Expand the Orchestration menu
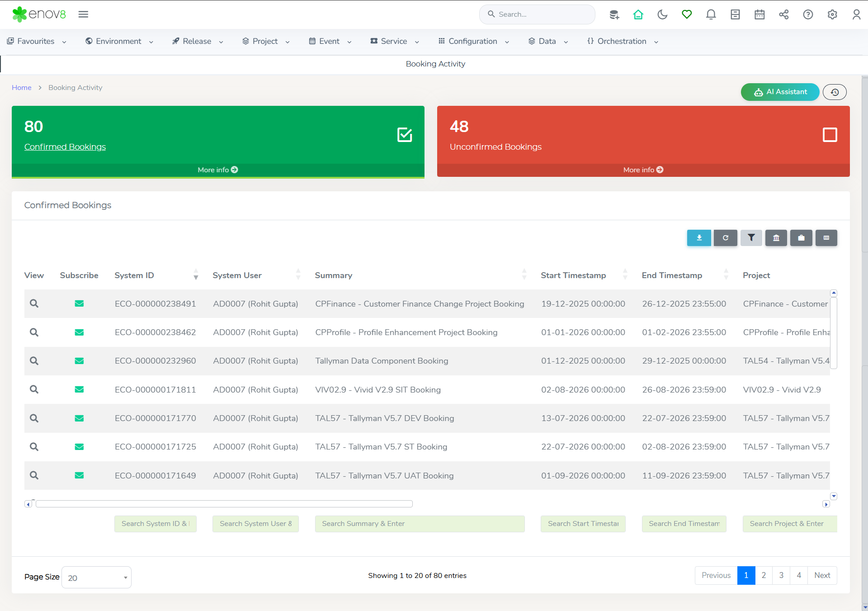Screen dimensions: 868x611 622,41
